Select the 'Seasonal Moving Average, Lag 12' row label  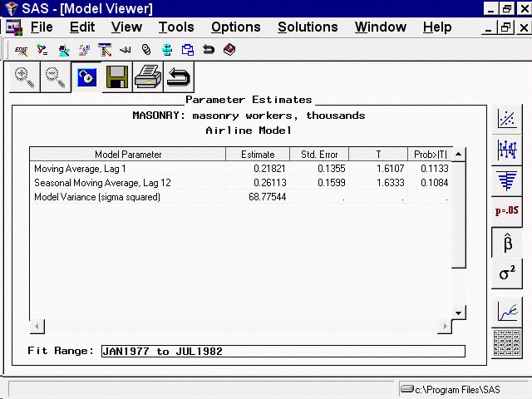(102, 183)
